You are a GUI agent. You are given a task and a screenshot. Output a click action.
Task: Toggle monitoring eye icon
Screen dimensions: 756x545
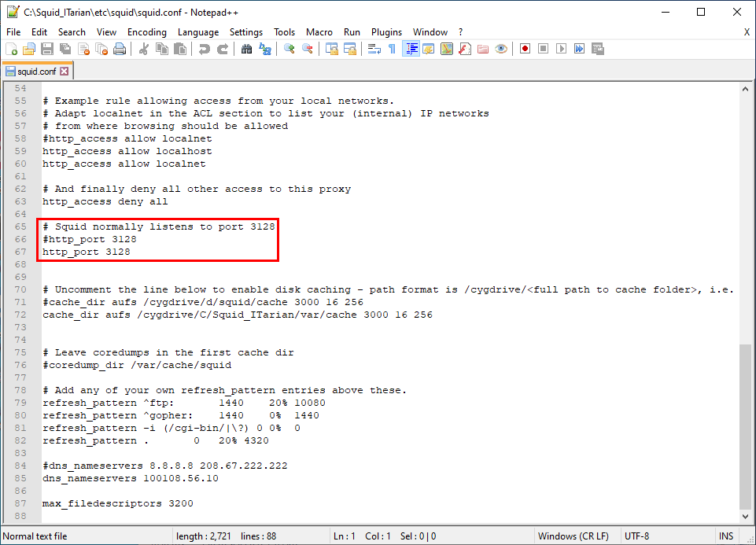[501, 49]
